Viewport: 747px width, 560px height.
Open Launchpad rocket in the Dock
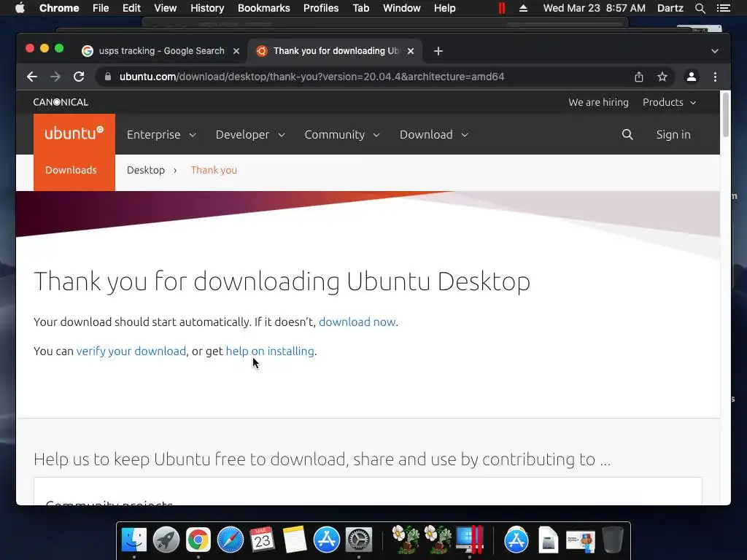point(166,540)
